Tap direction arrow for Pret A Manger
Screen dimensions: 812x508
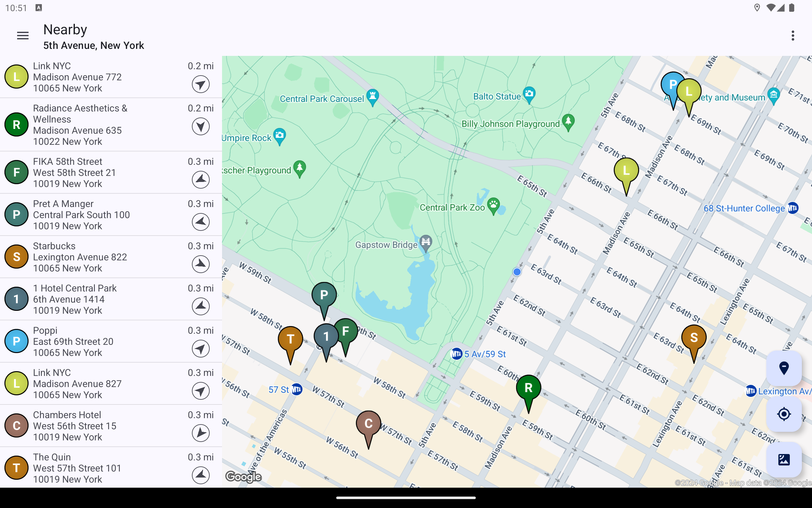pyautogui.click(x=201, y=222)
